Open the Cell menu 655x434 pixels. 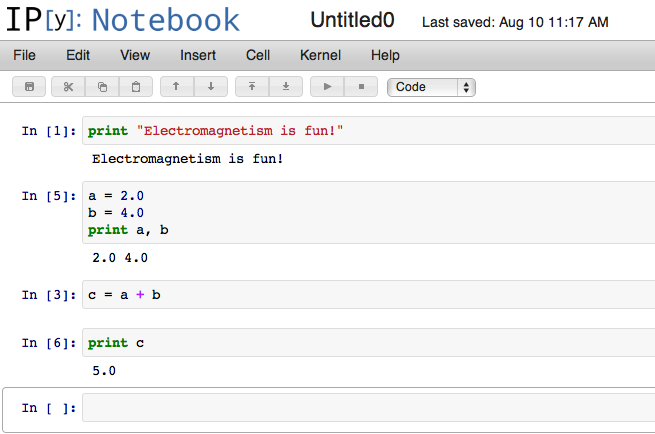(x=258, y=55)
